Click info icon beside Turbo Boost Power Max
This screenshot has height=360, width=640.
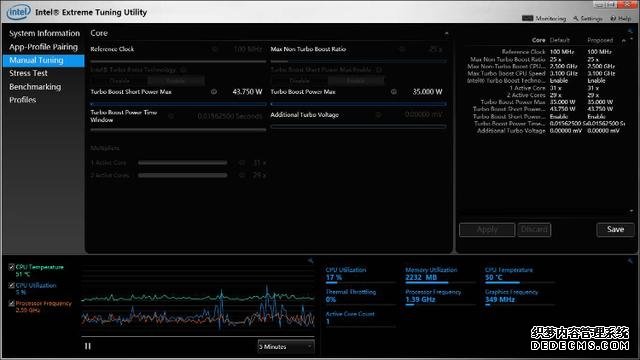tap(394, 92)
